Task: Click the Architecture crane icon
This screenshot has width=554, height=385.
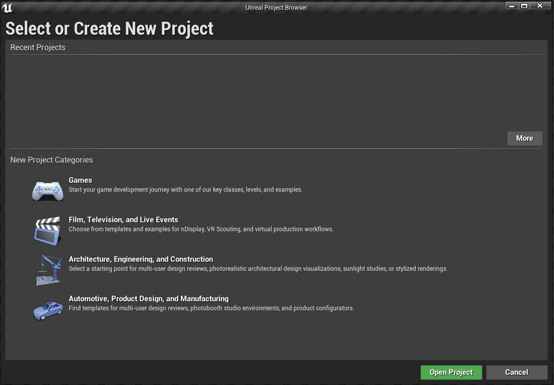Action: 48,270
